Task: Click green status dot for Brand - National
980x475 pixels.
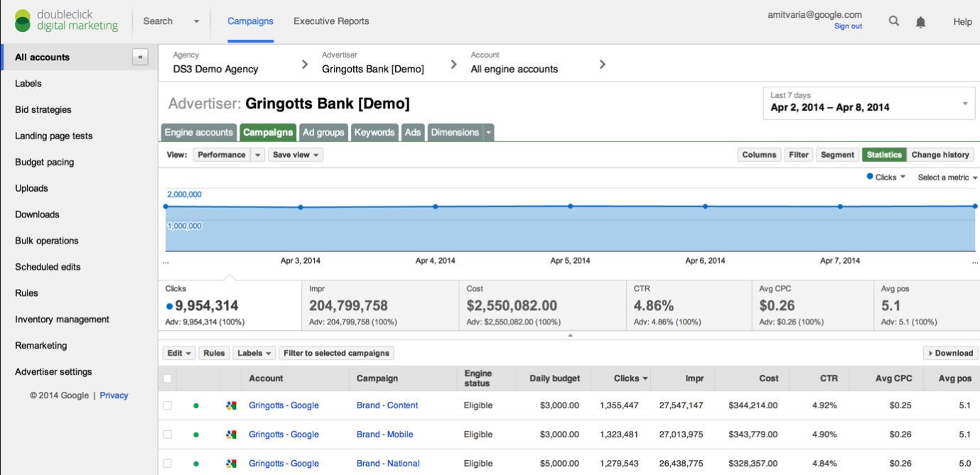Action: click(196, 464)
